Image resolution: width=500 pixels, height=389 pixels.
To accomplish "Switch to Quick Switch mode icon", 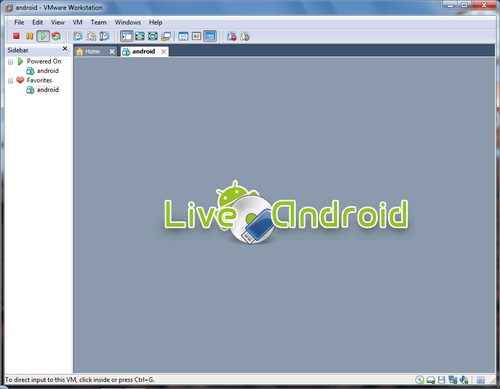I will 140,36.
